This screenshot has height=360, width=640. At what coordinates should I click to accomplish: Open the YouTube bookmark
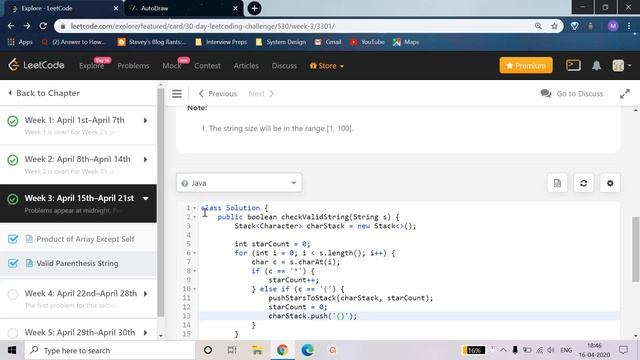[367, 42]
